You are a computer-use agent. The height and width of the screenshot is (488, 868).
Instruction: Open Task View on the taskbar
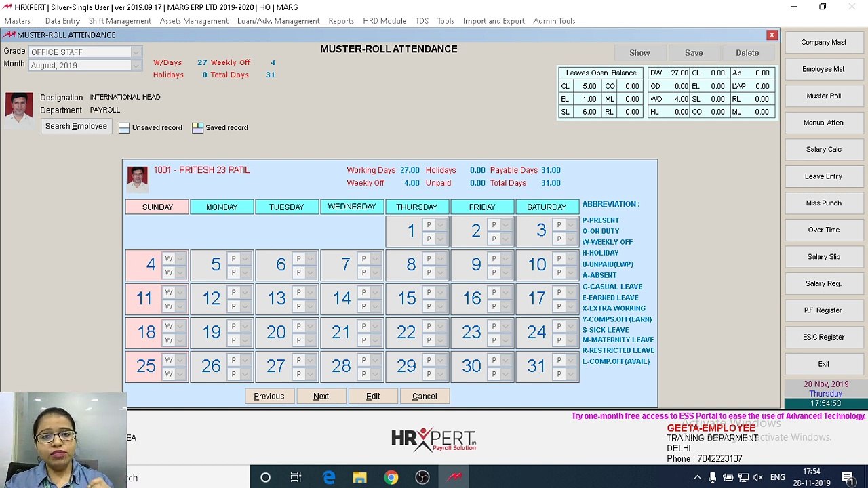coord(296,478)
